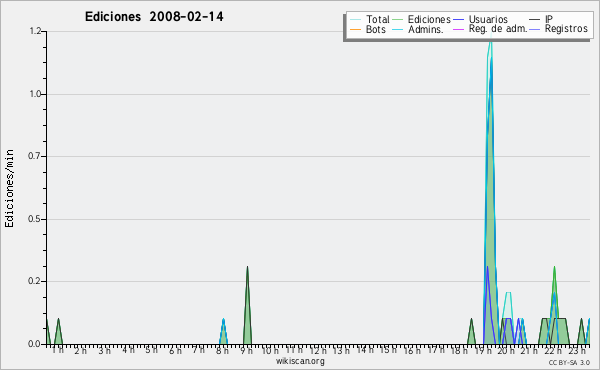Click the Ediciones/min axis title
The width and height of the screenshot is (600, 370).
(9, 188)
